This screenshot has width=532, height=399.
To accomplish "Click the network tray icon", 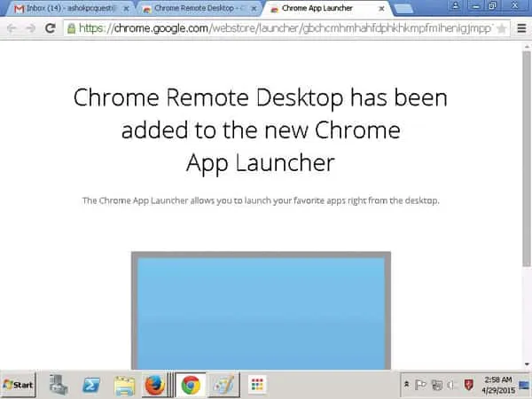I will pos(436,385).
